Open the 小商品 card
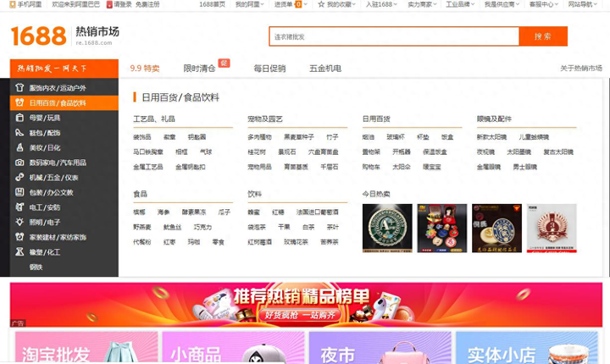Screen dimensions: 610x364 pyautogui.click(x=233, y=348)
